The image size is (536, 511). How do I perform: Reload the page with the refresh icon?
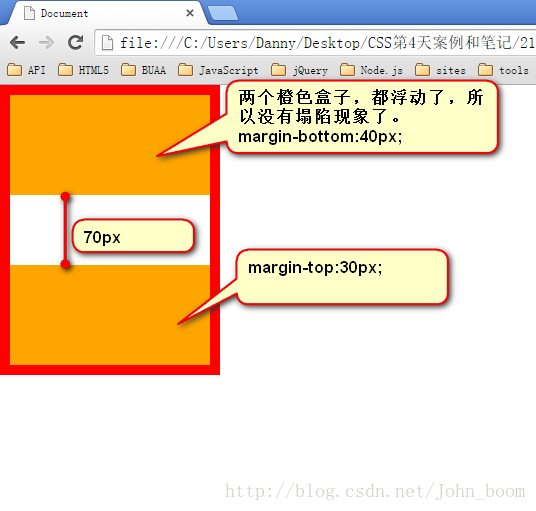[75, 42]
